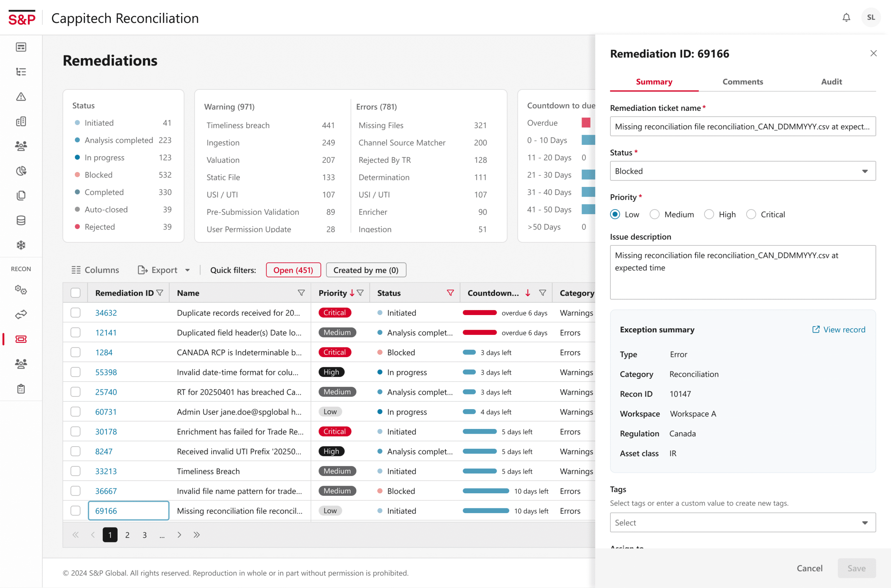Screen dimensions: 891x588
Task: Open the Columns chooser
Action: click(95, 270)
